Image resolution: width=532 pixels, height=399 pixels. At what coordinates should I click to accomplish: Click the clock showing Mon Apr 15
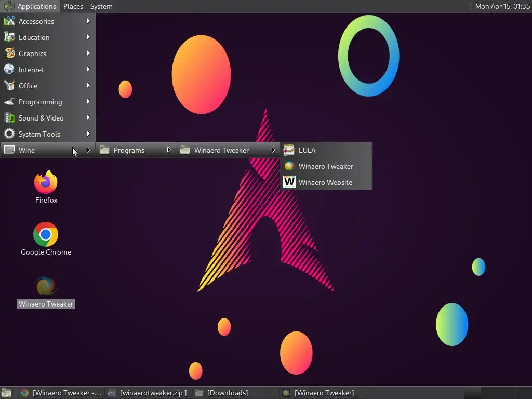click(x=502, y=6)
